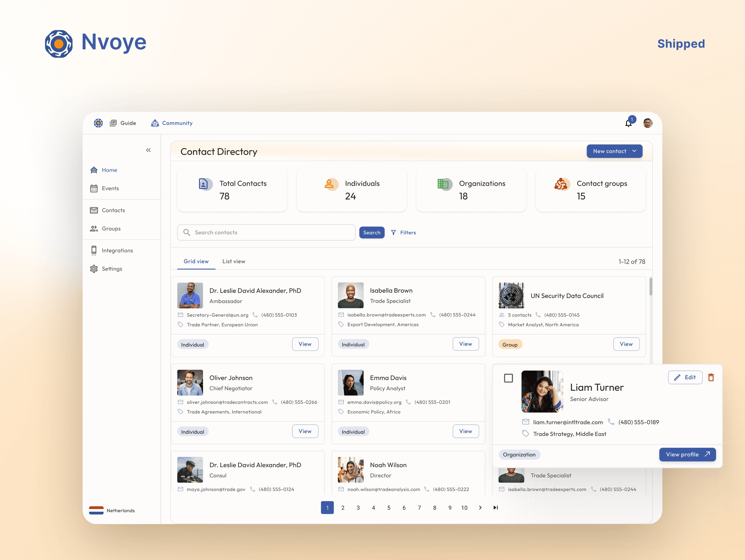Jump to last page of pagination
Viewport: 745px width, 560px height.
pos(496,508)
